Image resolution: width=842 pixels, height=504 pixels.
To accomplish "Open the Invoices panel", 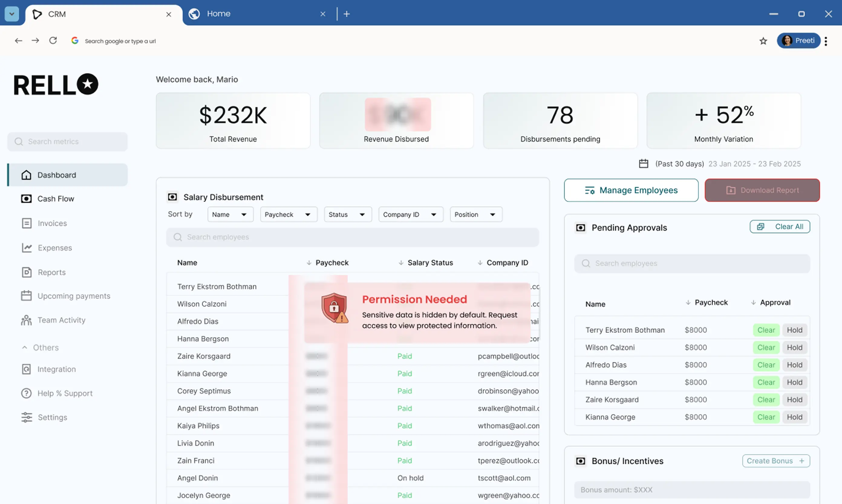I will 52,223.
